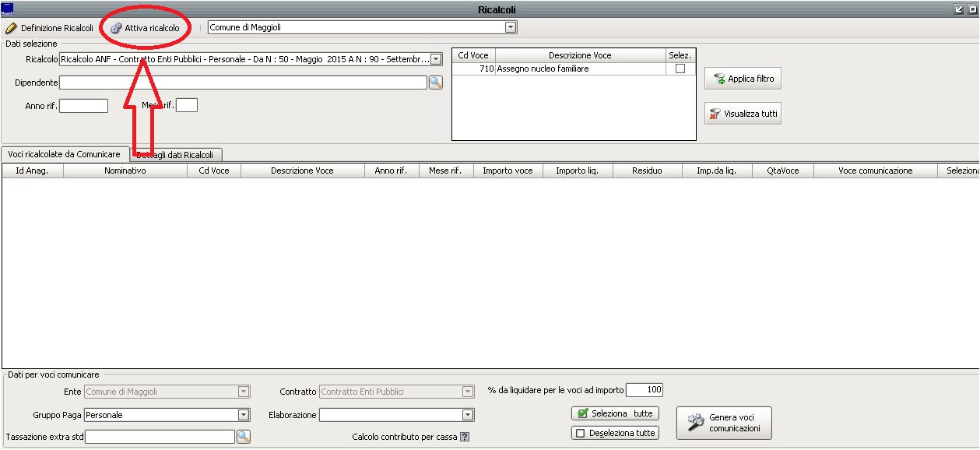
Task: Switch to Dettagli dati Ricalcoli tab
Action: (176, 155)
